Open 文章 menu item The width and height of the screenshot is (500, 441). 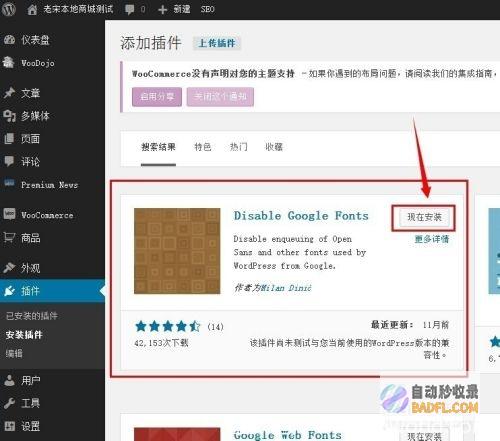[31, 93]
